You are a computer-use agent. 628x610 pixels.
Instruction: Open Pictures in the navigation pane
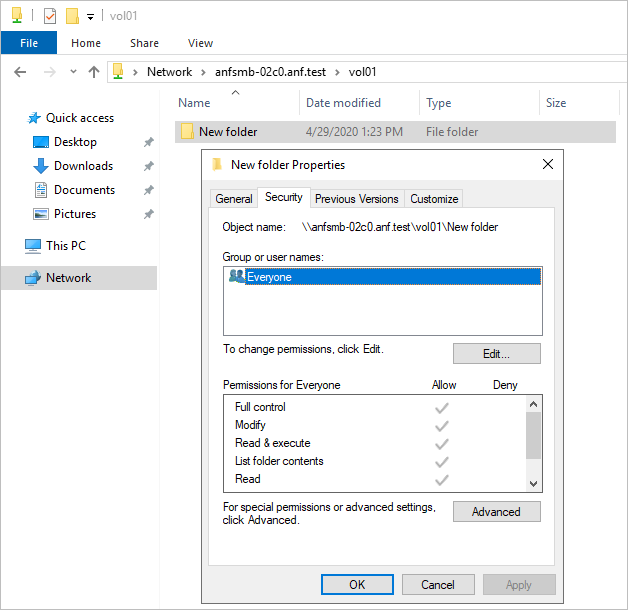click(75, 214)
